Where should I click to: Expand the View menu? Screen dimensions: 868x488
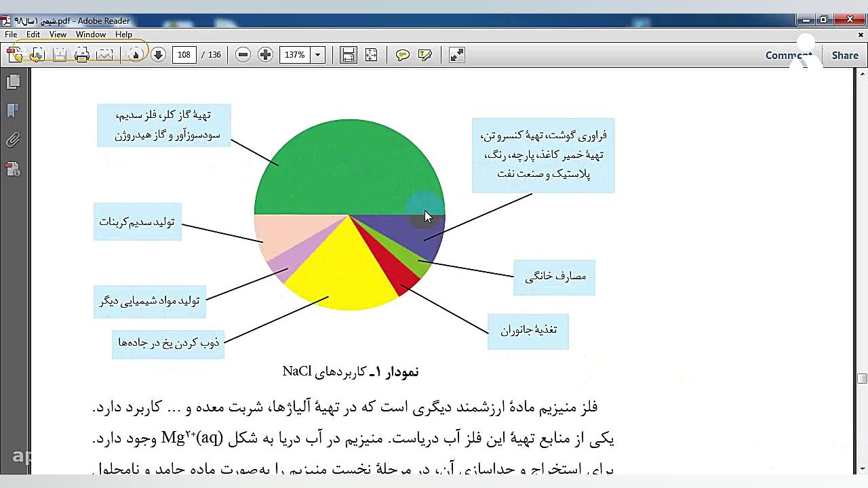[x=58, y=34]
